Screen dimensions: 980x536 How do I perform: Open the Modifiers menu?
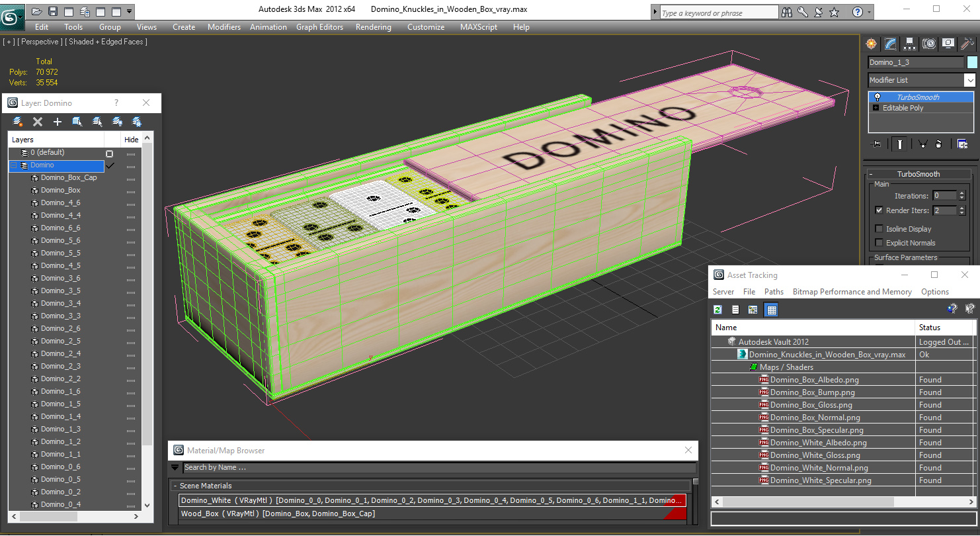click(x=224, y=27)
